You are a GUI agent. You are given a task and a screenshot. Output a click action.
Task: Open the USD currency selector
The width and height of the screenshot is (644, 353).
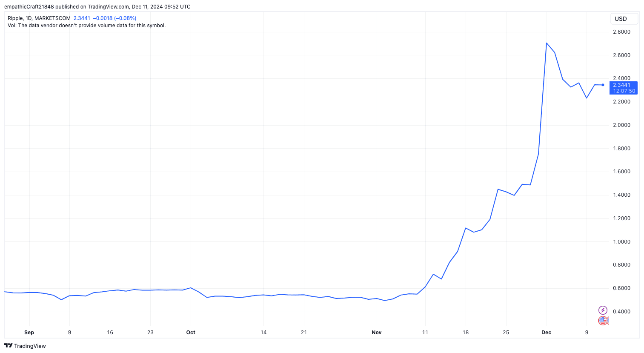624,19
